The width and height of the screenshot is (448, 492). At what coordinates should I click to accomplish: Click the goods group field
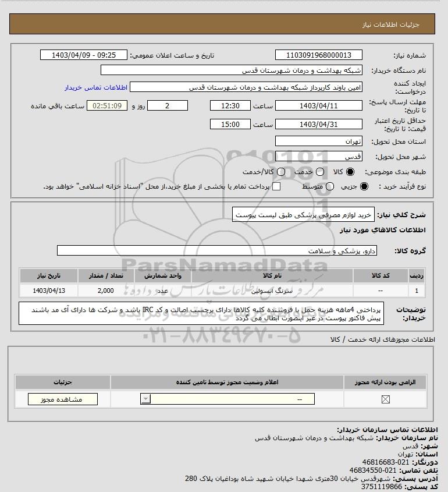click(x=217, y=251)
